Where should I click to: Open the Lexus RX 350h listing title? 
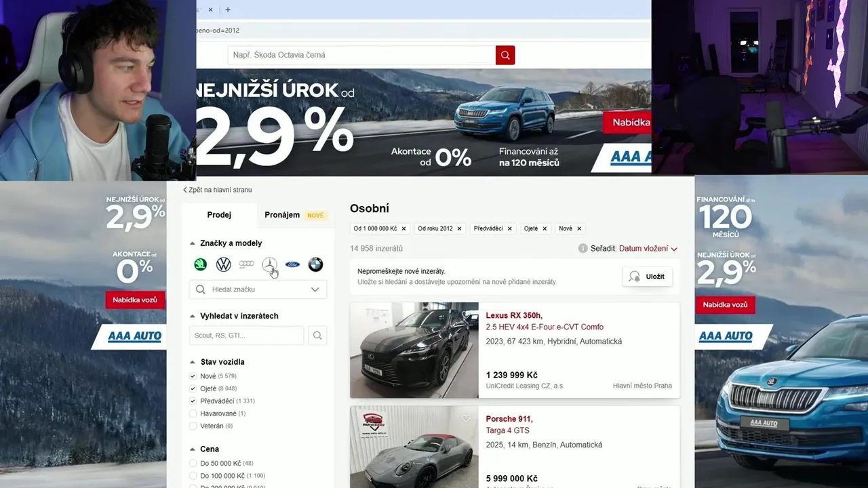click(x=514, y=315)
